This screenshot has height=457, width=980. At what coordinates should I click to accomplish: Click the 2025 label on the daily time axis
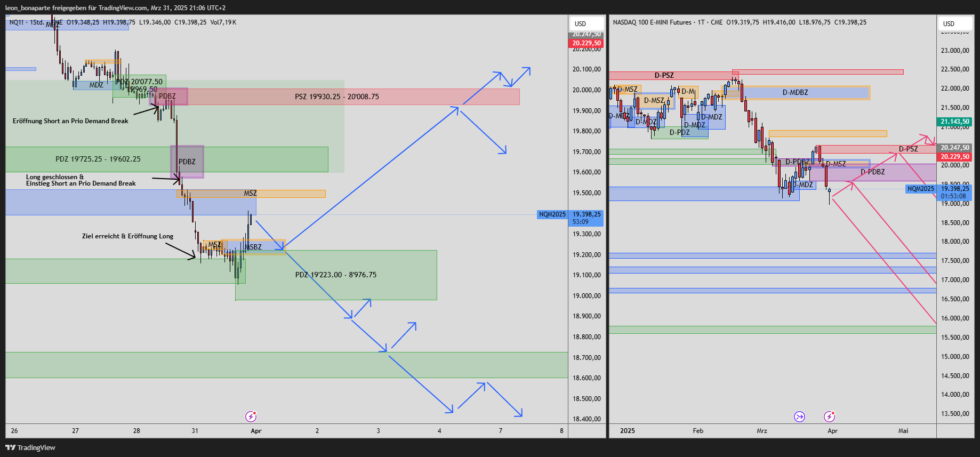coord(628,431)
